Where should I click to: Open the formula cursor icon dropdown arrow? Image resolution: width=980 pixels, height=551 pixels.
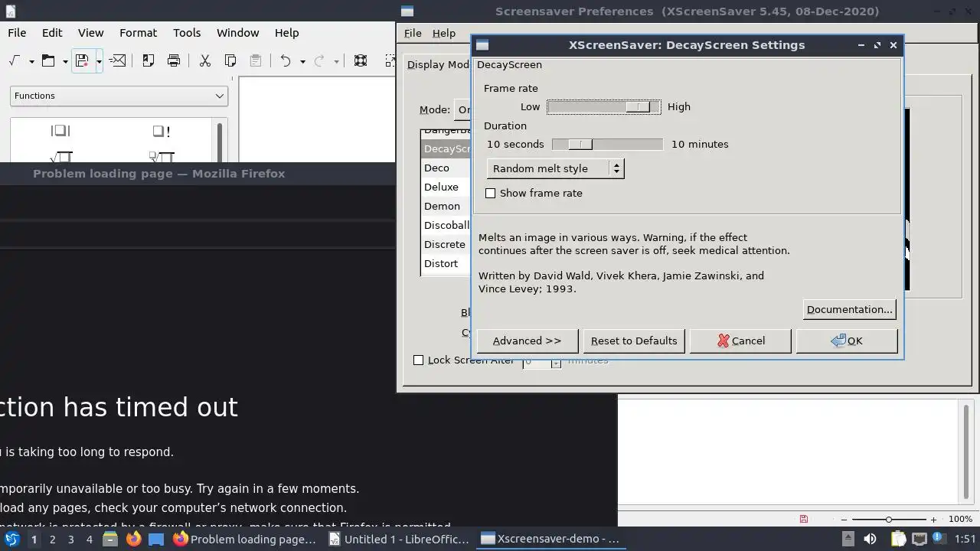tap(31, 61)
